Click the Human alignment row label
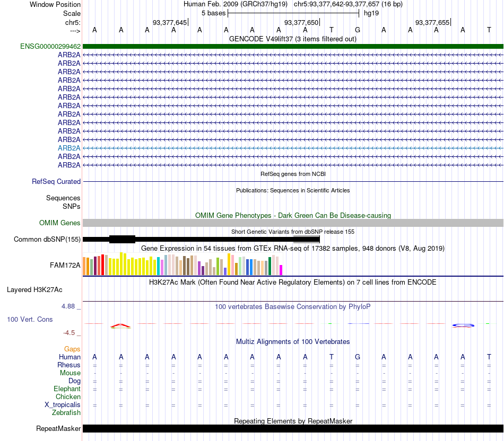 (69, 357)
